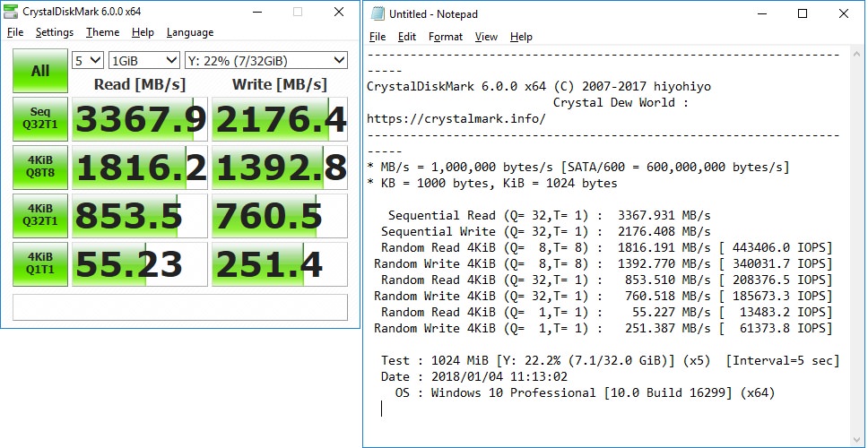The width and height of the screenshot is (868, 448).
Task: Open Notepad Edit menu
Action: [407, 37]
